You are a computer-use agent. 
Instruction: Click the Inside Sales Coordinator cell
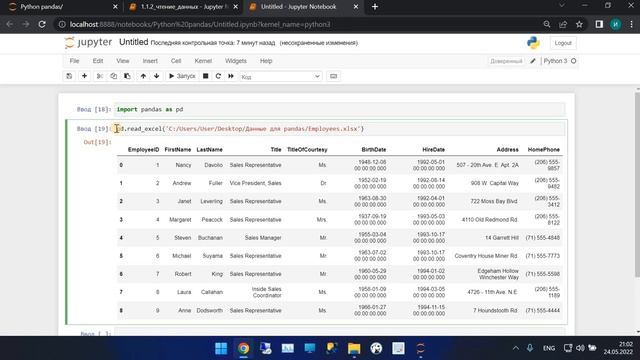267,292
